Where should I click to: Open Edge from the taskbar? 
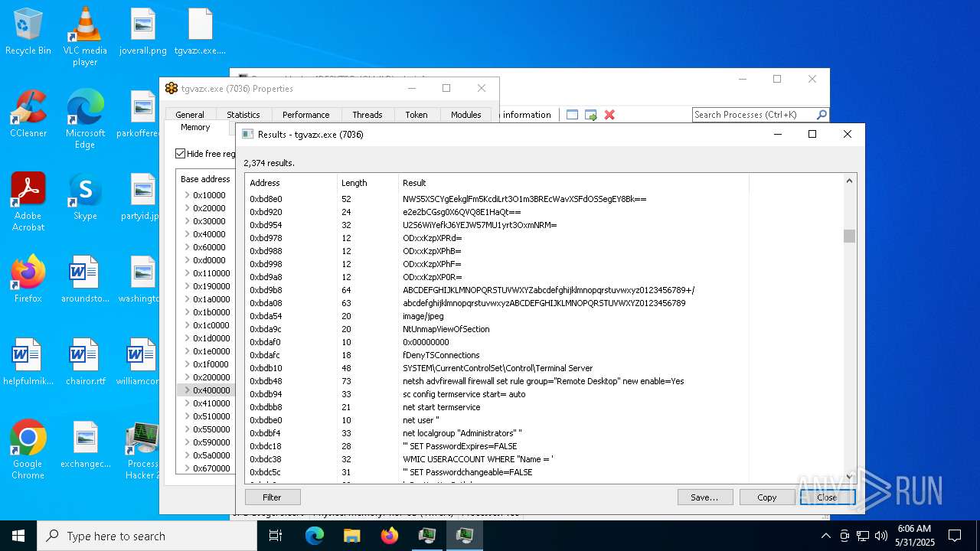click(x=315, y=536)
